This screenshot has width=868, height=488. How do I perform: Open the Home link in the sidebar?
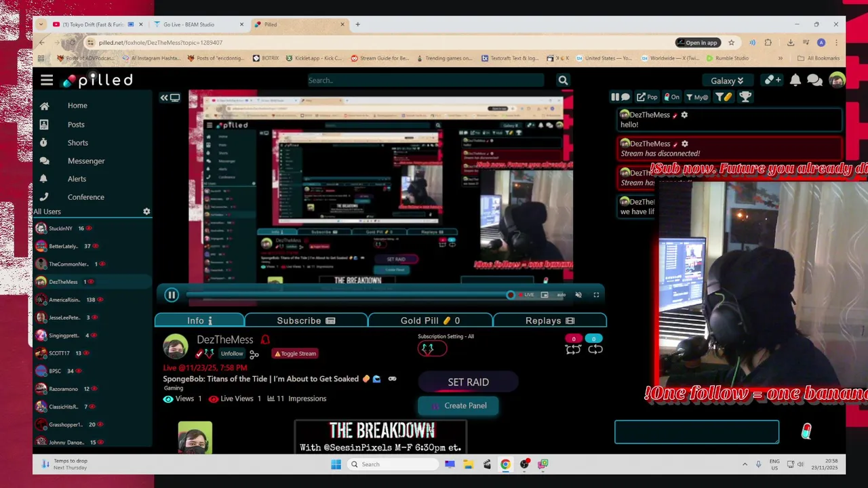(x=77, y=106)
